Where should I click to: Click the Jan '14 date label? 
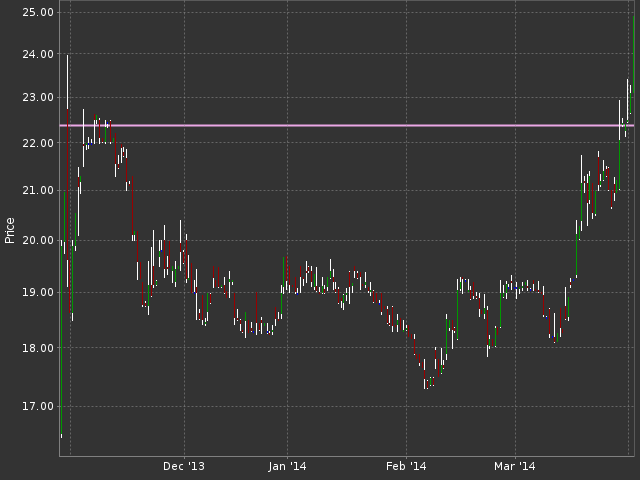pyautogui.click(x=287, y=466)
